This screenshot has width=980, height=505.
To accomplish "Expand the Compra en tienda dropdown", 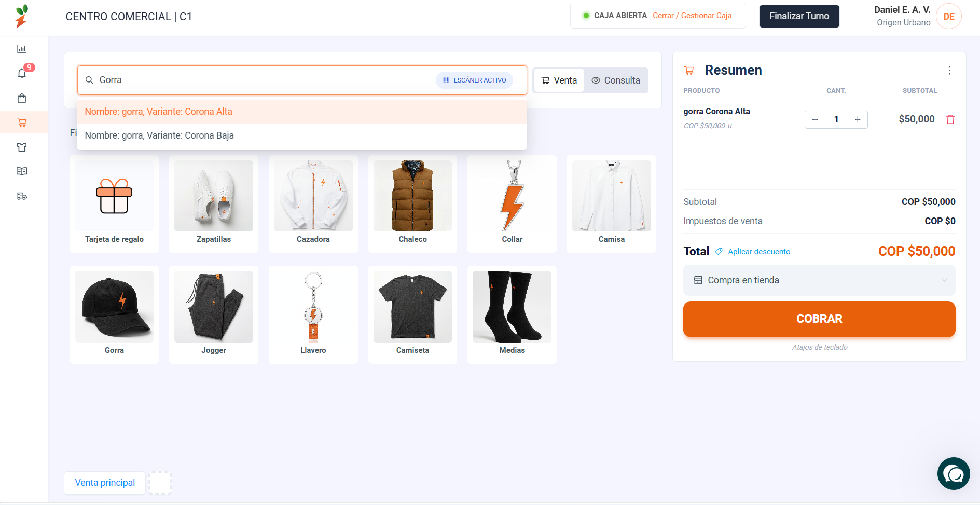I will coord(819,280).
